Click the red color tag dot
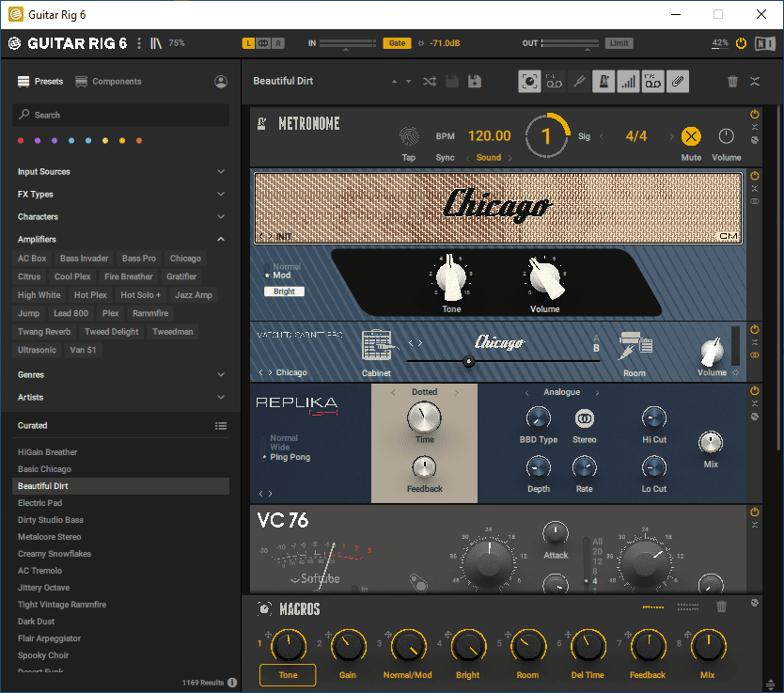Screen dimensions: 784x693 21,140
